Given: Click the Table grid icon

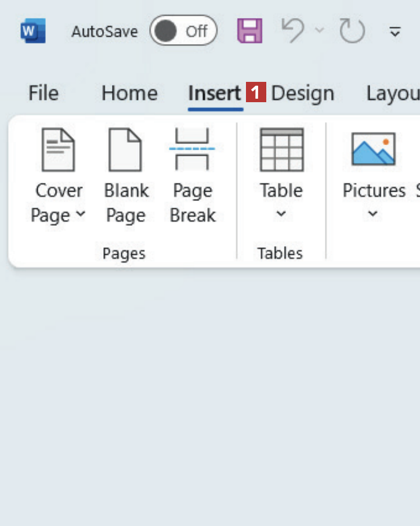Looking at the screenshot, I should click(x=281, y=150).
